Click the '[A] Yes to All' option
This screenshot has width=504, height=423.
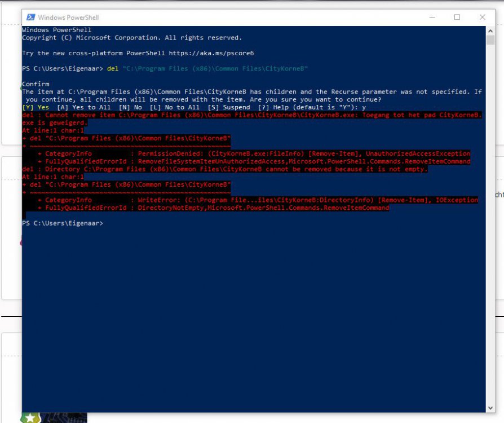click(83, 107)
